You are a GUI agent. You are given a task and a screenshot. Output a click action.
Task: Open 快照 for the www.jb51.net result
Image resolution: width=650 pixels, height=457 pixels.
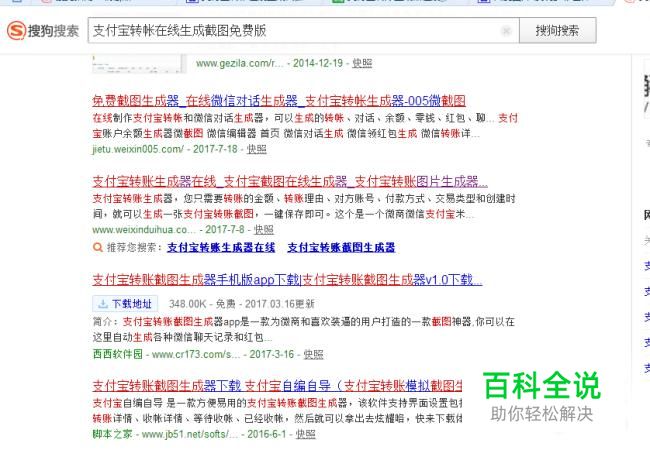(306, 434)
